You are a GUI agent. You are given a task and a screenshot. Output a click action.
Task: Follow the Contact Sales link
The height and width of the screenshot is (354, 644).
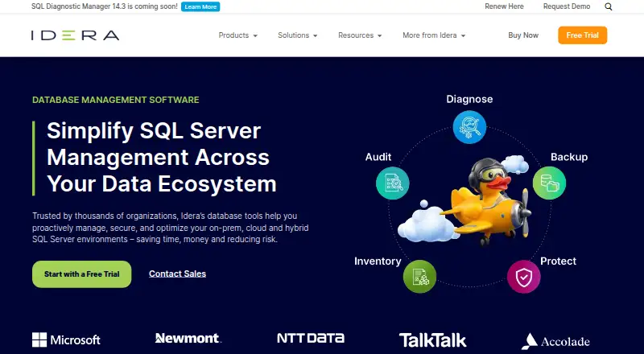177,274
